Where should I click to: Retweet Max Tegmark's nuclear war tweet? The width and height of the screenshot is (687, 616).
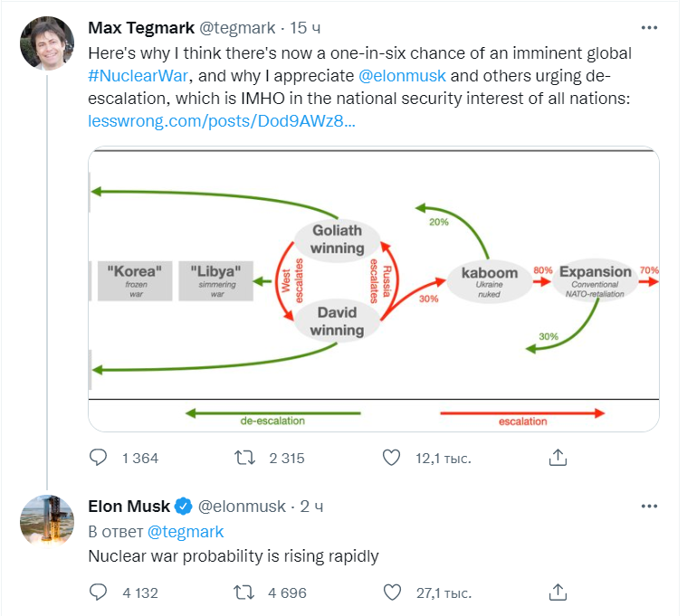pyautogui.click(x=244, y=458)
